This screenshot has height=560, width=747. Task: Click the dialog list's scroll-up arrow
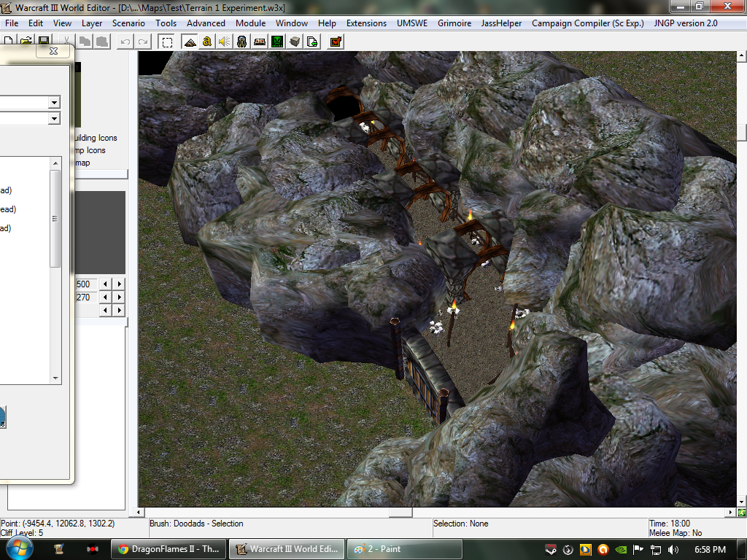(55, 163)
